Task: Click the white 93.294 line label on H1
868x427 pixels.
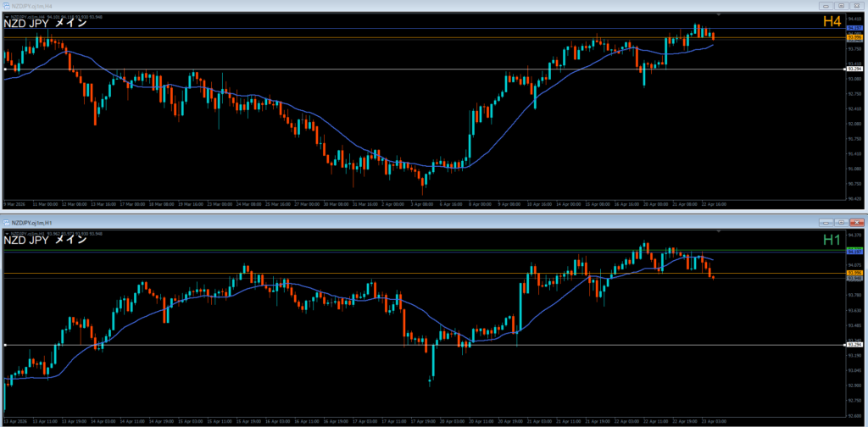Action: (x=855, y=345)
